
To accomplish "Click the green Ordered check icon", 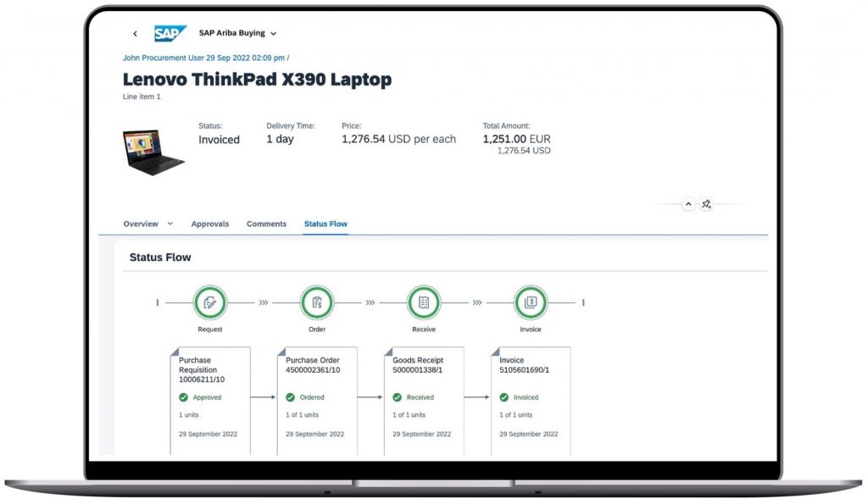I will (290, 397).
